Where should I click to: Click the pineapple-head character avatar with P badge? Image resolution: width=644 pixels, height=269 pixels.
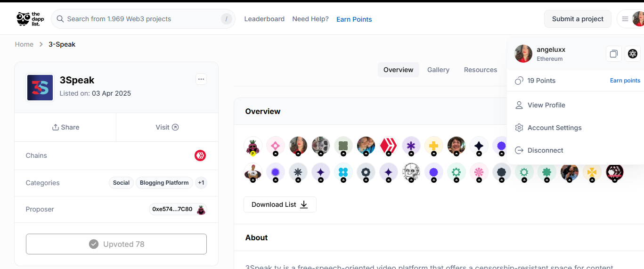pos(253,146)
